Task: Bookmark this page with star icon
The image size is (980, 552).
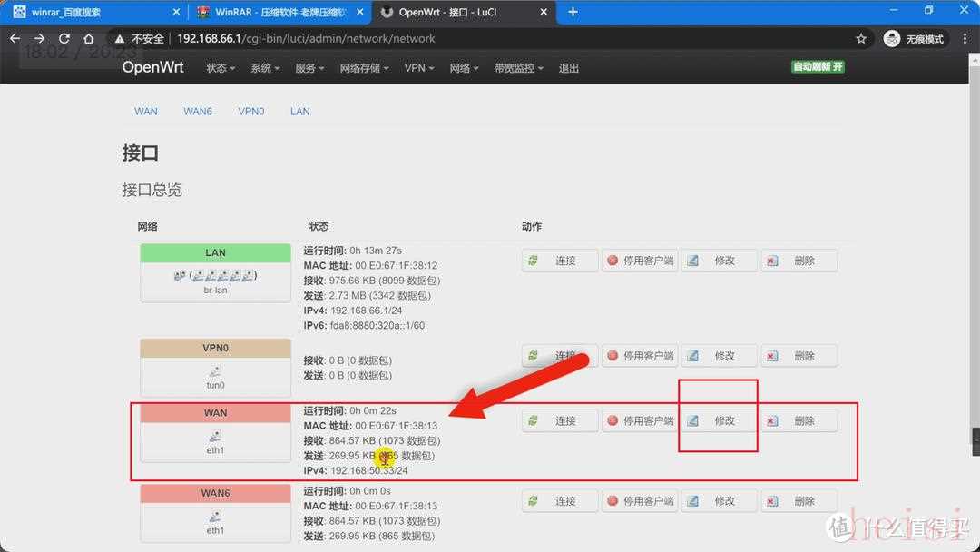Action: [860, 39]
